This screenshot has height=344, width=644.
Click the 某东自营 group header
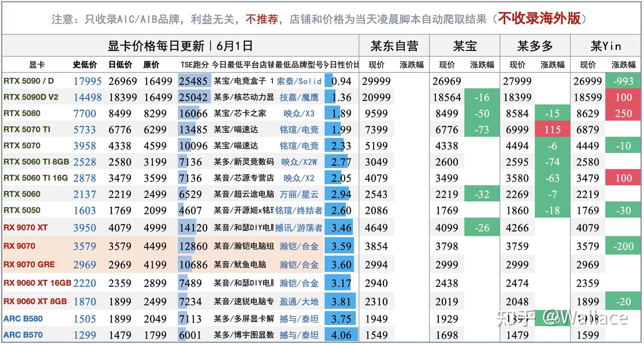(x=394, y=46)
